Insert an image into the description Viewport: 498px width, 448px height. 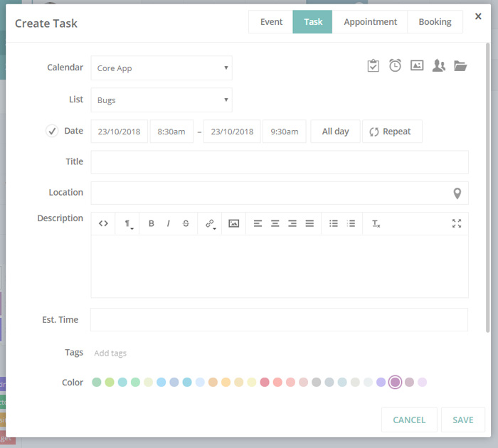[234, 223]
